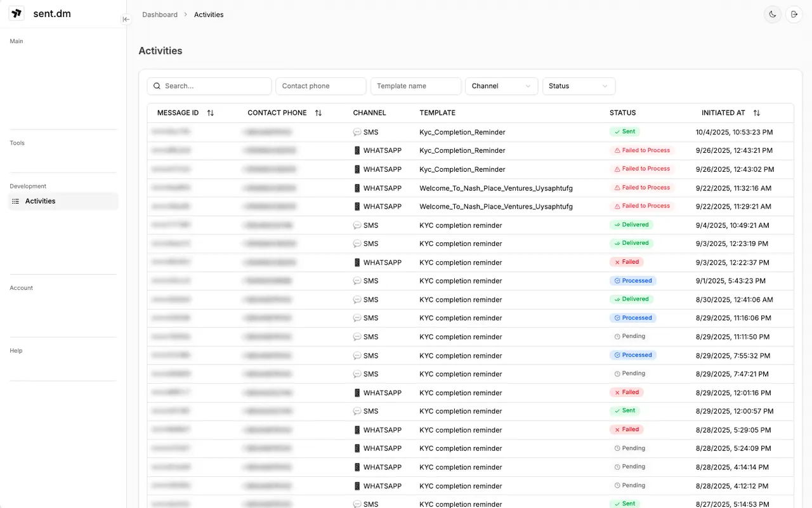Click Failed to Process badge at 12:43:02 PM
This screenshot has width=812, height=508.
tap(641, 169)
